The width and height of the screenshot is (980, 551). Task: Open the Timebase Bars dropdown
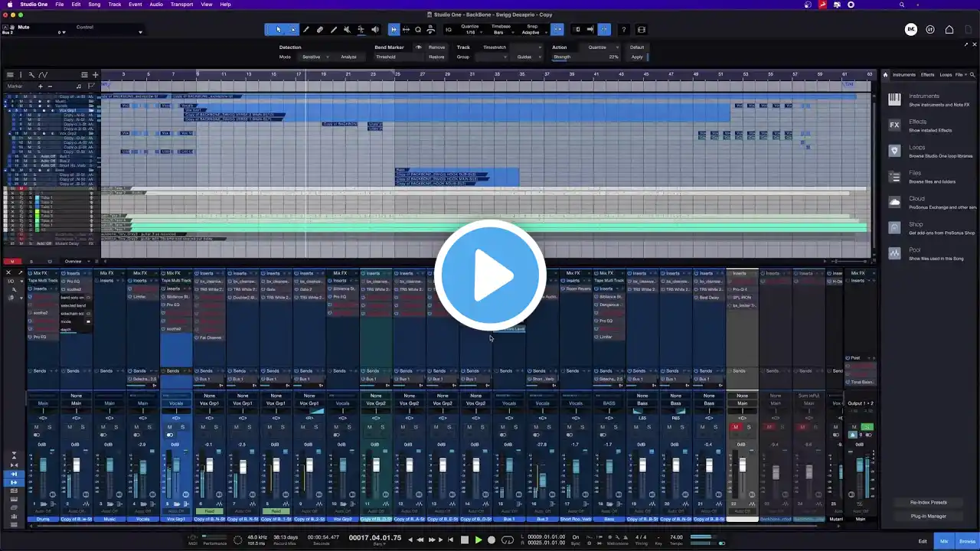(501, 32)
